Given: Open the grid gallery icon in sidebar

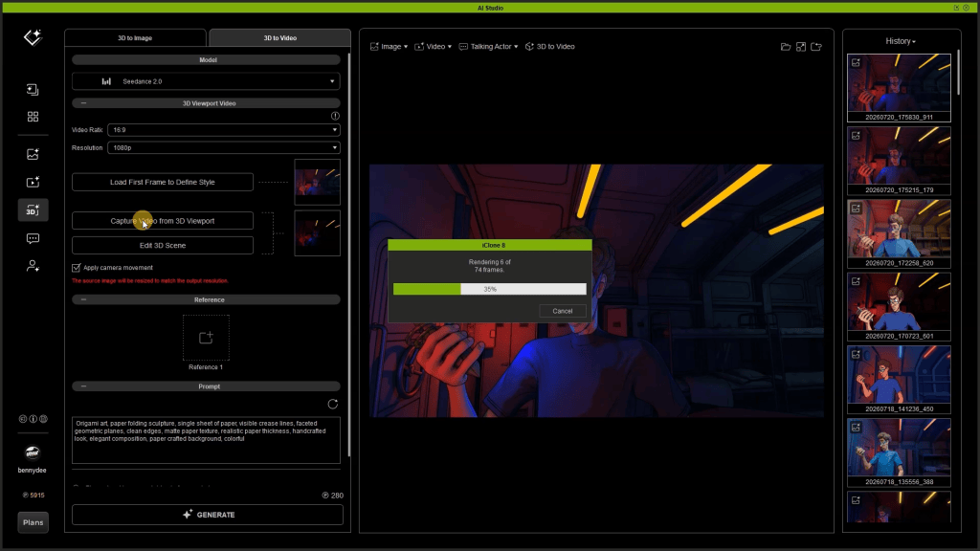Looking at the screenshot, I should pyautogui.click(x=33, y=117).
